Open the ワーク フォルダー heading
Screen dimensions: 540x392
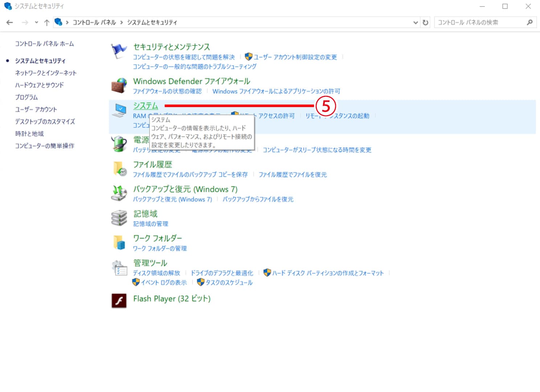click(x=157, y=238)
